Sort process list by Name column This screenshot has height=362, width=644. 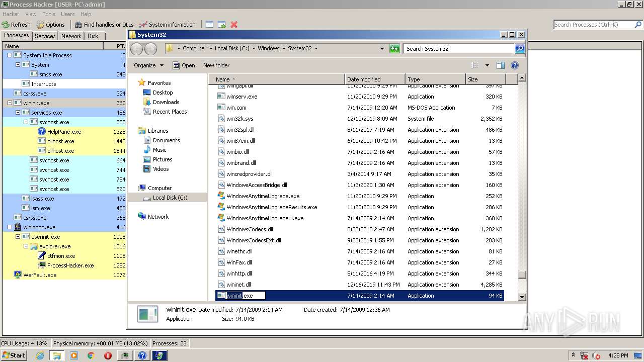coord(52,46)
